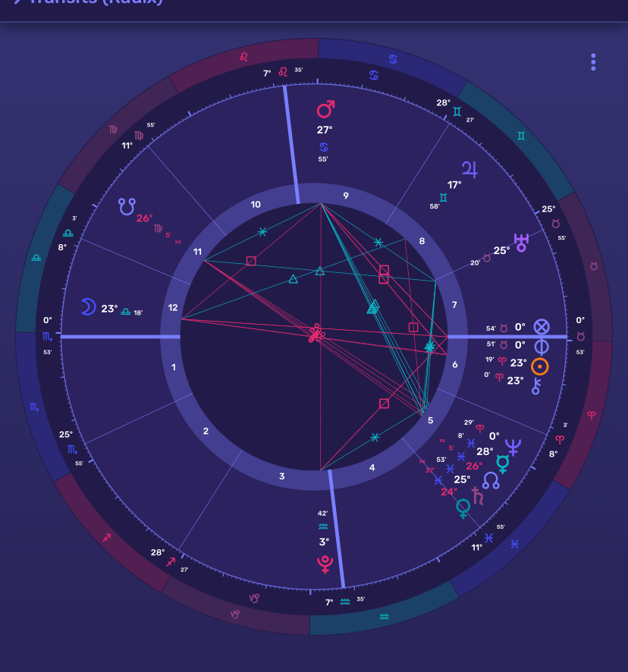Click the Mars planet symbol

[325, 109]
